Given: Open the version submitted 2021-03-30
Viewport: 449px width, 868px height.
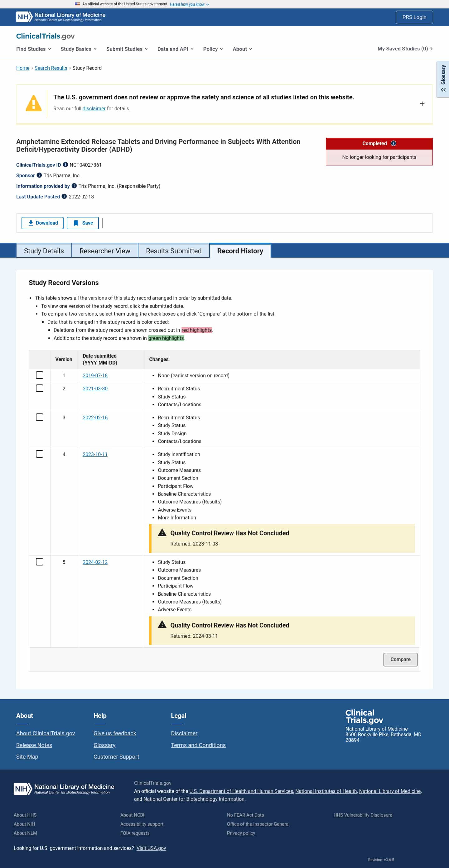Looking at the screenshot, I should [95, 389].
